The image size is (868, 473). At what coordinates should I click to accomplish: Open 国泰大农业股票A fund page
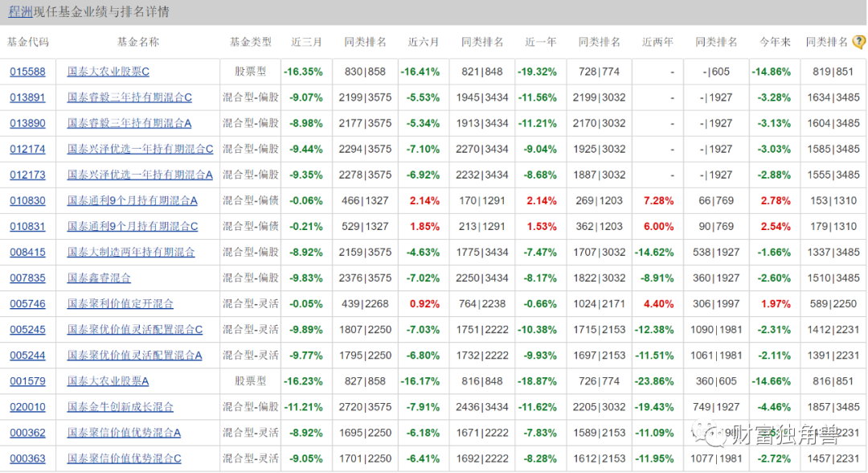(108, 381)
